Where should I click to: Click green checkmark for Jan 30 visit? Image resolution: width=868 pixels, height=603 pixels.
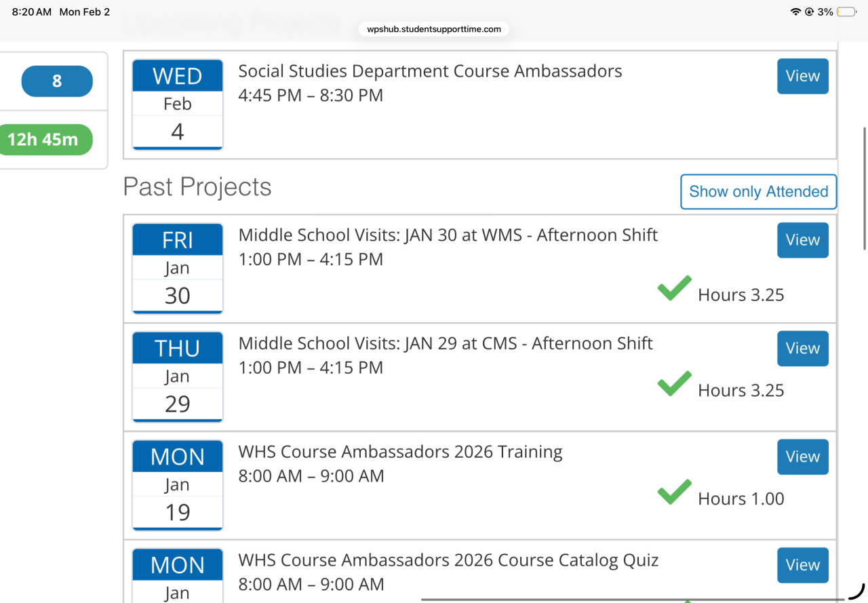[675, 288]
